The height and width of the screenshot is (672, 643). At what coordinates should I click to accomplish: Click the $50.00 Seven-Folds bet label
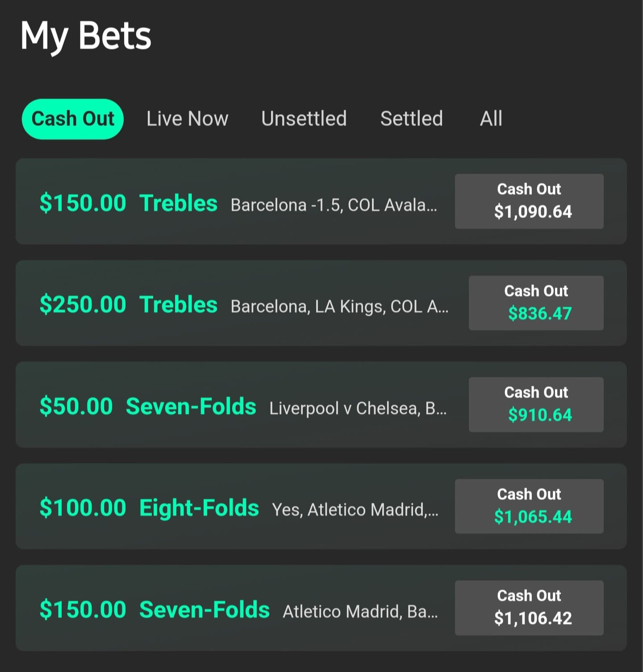pyautogui.click(x=147, y=406)
